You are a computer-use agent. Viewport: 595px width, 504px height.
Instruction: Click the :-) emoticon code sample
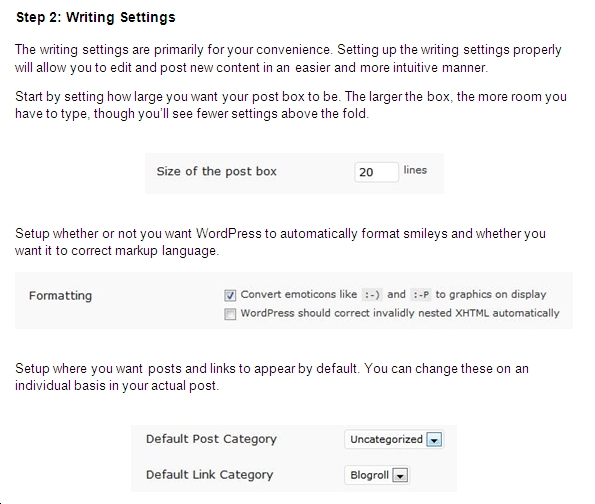pos(371,295)
